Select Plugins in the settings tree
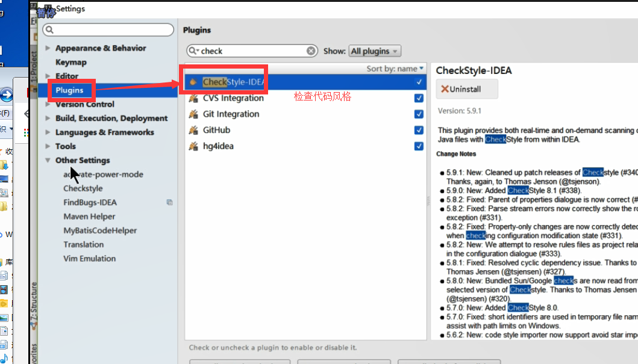638x364 pixels. tap(69, 90)
